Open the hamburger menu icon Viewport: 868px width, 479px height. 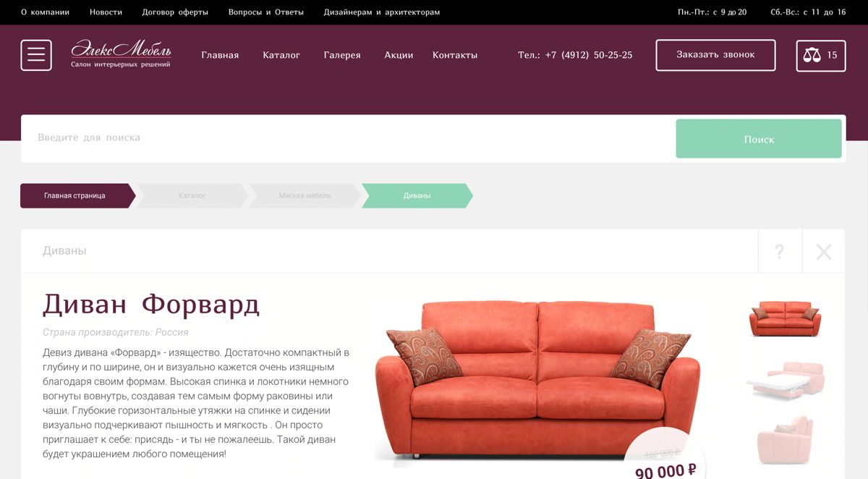coord(36,55)
